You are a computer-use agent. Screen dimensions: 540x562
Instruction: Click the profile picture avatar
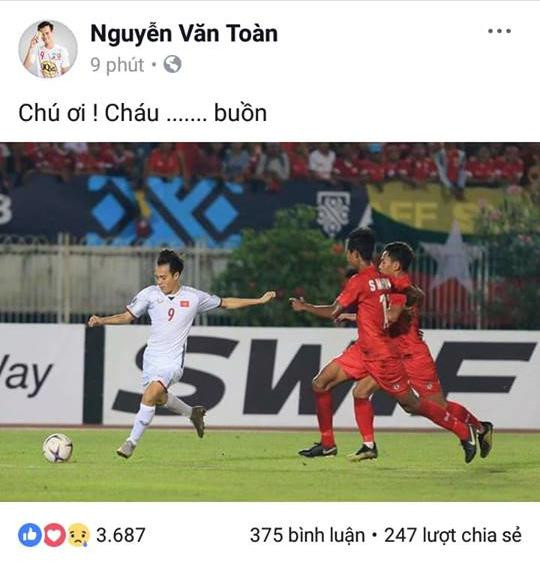(48, 49)
